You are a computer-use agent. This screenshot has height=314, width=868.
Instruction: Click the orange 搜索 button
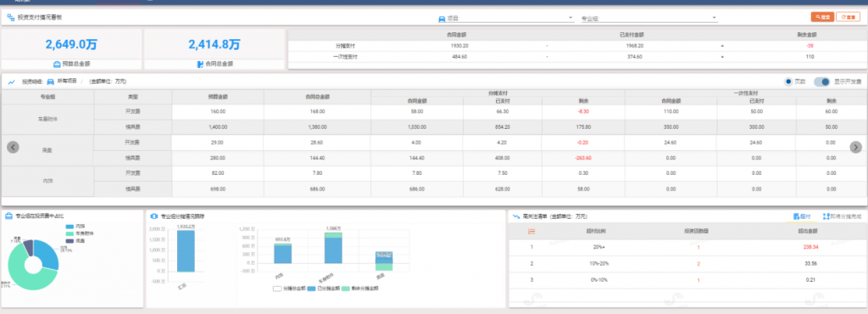point(822,17)
